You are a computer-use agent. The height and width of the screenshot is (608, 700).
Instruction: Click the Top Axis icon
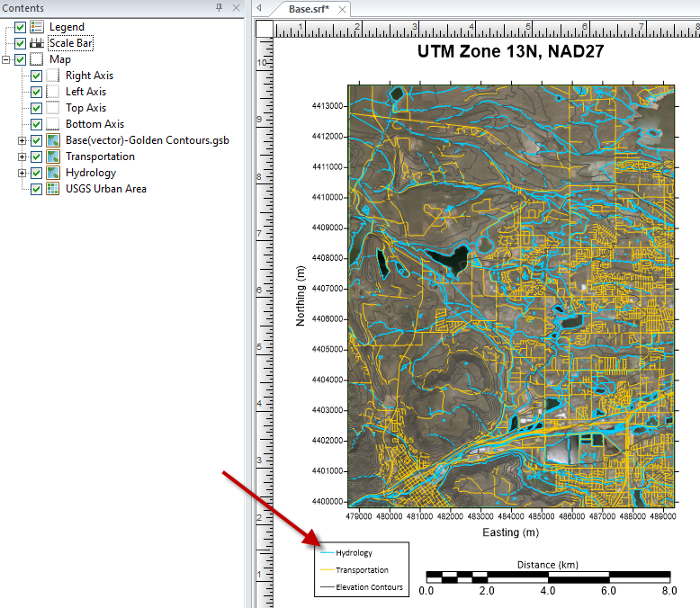(x=53, y=108)
